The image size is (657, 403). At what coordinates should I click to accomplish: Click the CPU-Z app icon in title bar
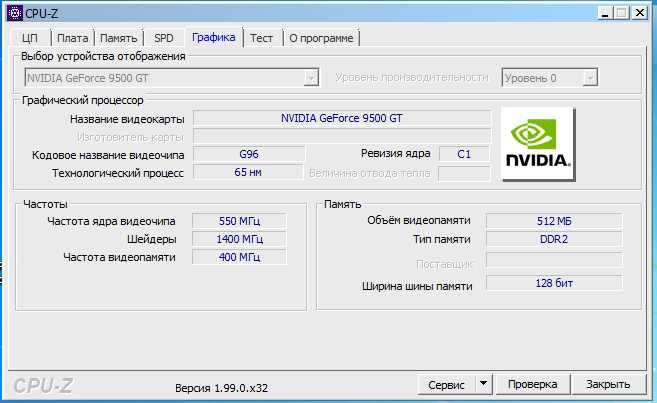pyautogui.click(x=15, y=13)
